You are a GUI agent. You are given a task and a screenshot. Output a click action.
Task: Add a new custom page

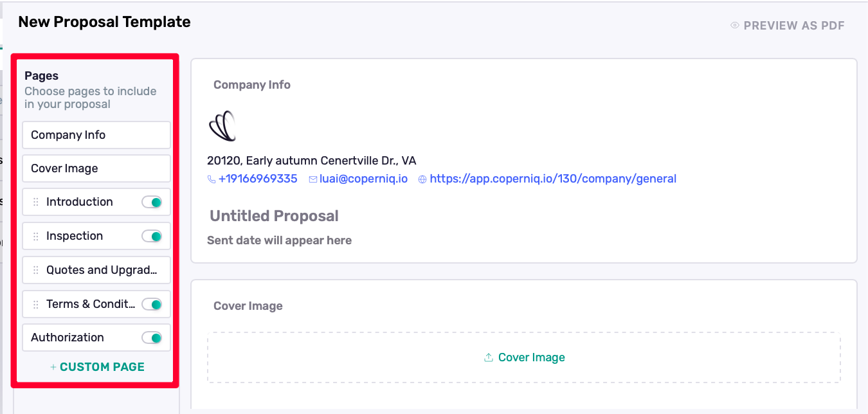pos(97,367)
